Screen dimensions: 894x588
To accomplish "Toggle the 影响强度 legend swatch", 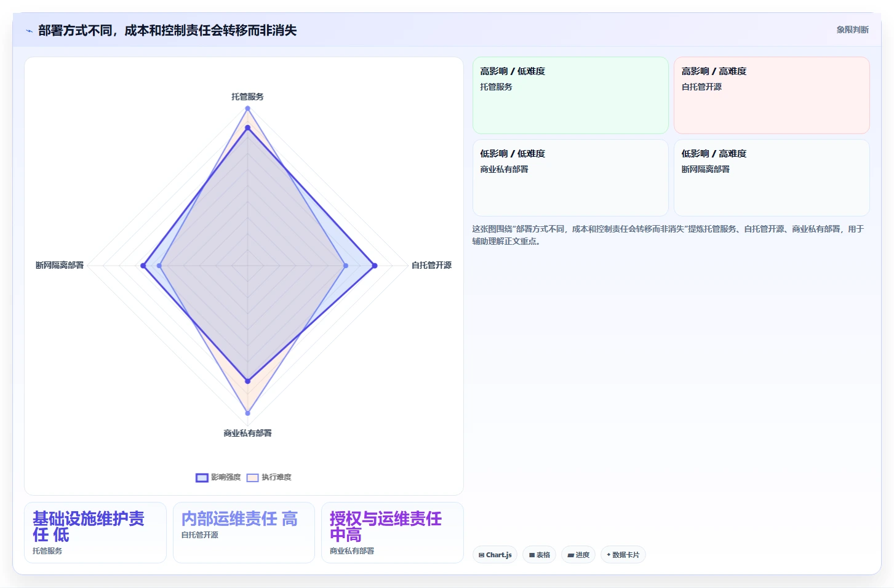I will coord(202,478).
